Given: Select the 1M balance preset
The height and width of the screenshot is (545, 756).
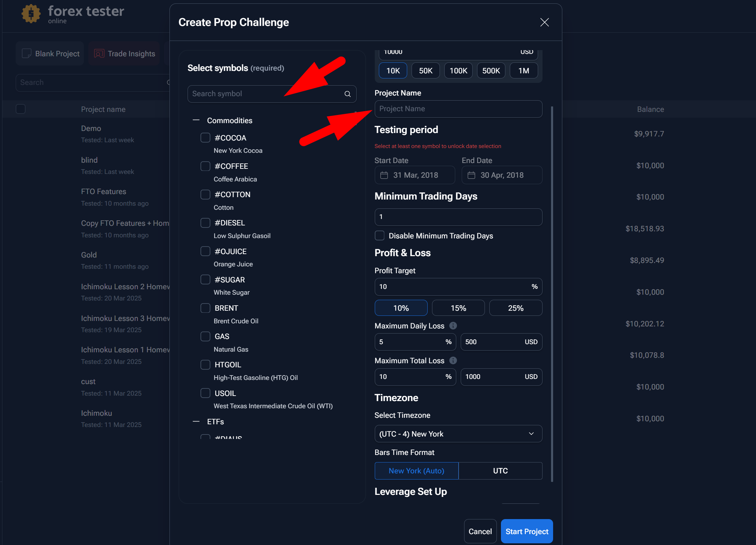Looking at the screenshot, I should (x=524, y=71).
